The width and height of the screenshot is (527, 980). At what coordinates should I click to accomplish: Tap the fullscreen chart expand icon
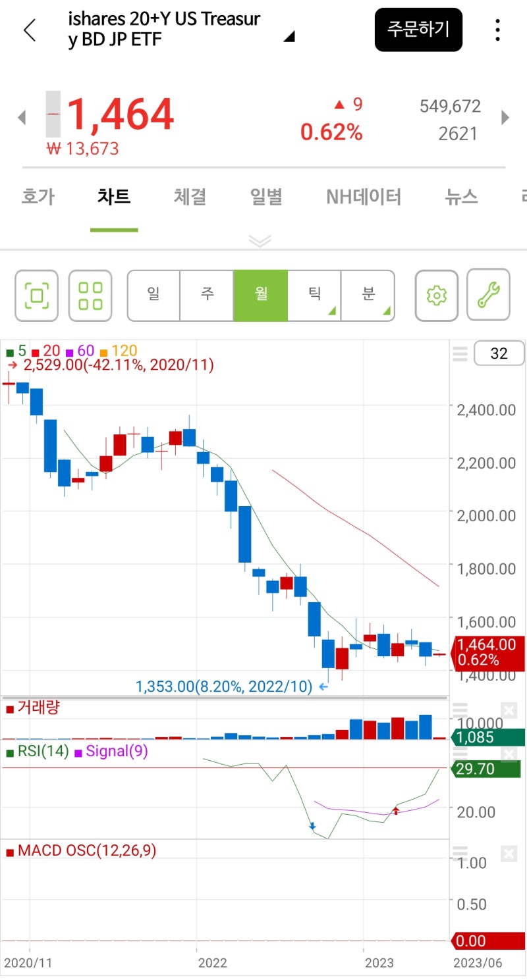tap(36, 295)
